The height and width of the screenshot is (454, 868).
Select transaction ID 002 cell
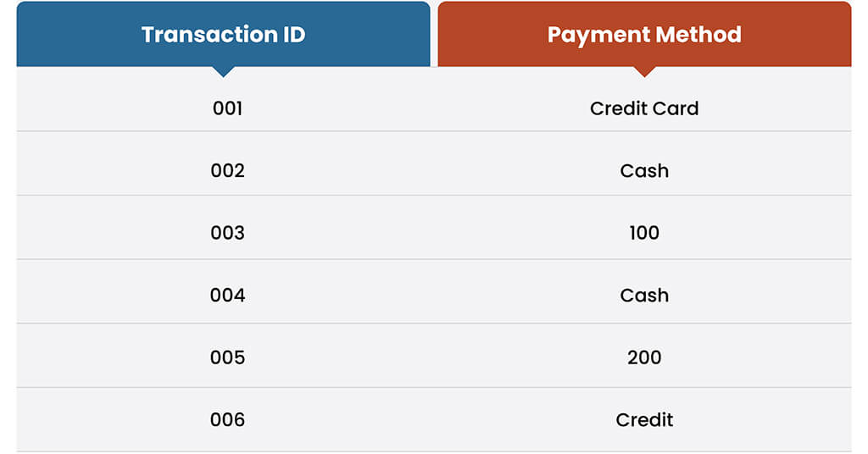(x=227, y=171)
